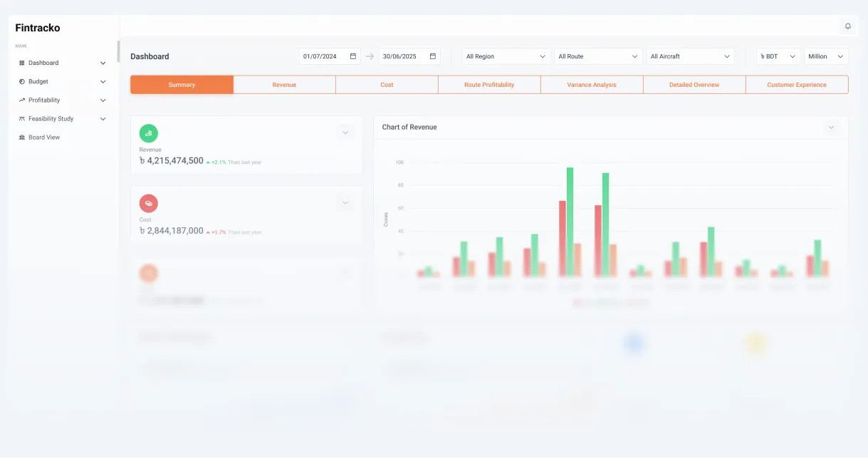The height and width of the screenshot is (458, 868).
Task: Click the notification bell icon
Action: point(847,26)
